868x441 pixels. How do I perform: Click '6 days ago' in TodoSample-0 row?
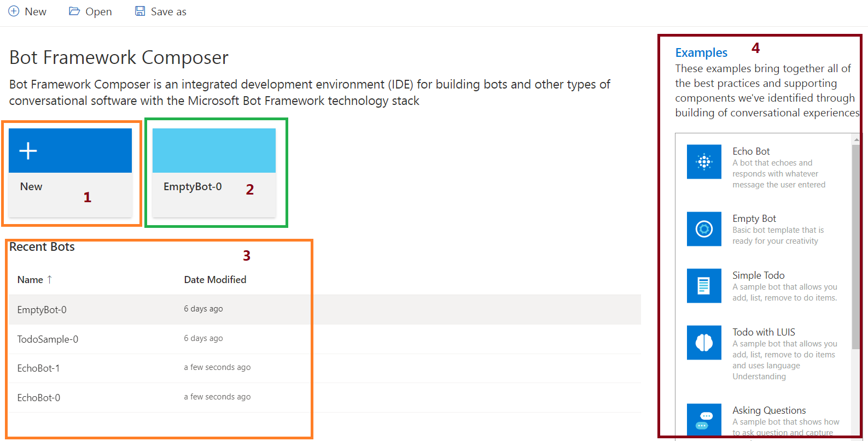203,338
